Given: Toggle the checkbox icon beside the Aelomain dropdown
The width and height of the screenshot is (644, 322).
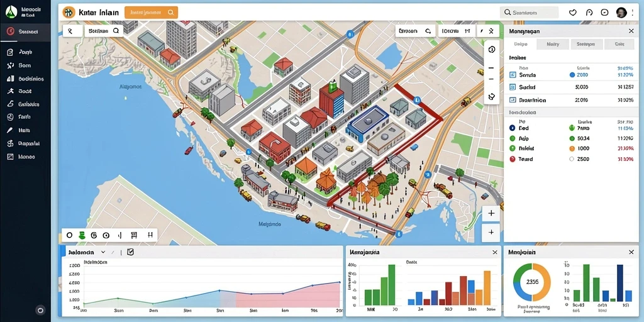Looking at the screenshot, I should [131, 252].
